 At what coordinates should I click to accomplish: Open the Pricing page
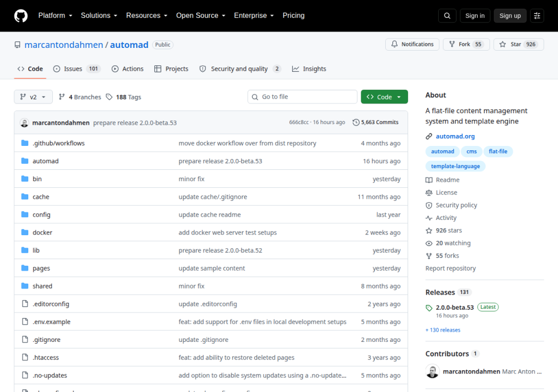click(294, 16)
